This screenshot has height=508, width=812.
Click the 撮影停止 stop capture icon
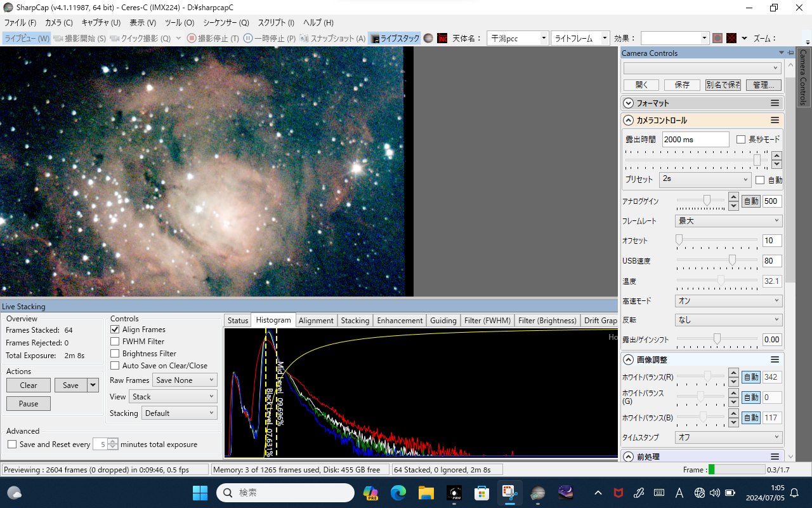pyautogui.click(x=191, y=38)
